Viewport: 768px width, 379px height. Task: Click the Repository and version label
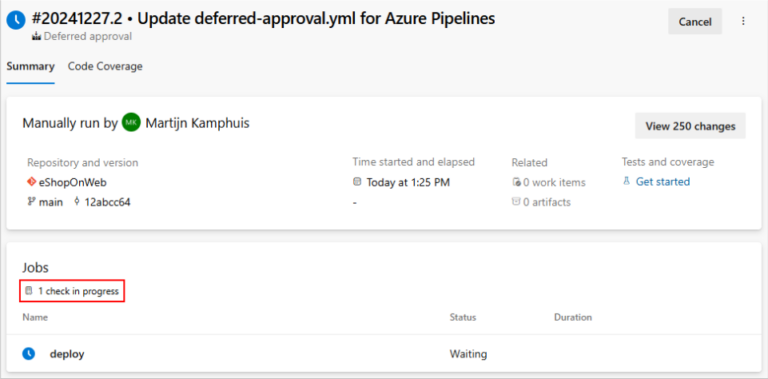[x=83, y=163]
